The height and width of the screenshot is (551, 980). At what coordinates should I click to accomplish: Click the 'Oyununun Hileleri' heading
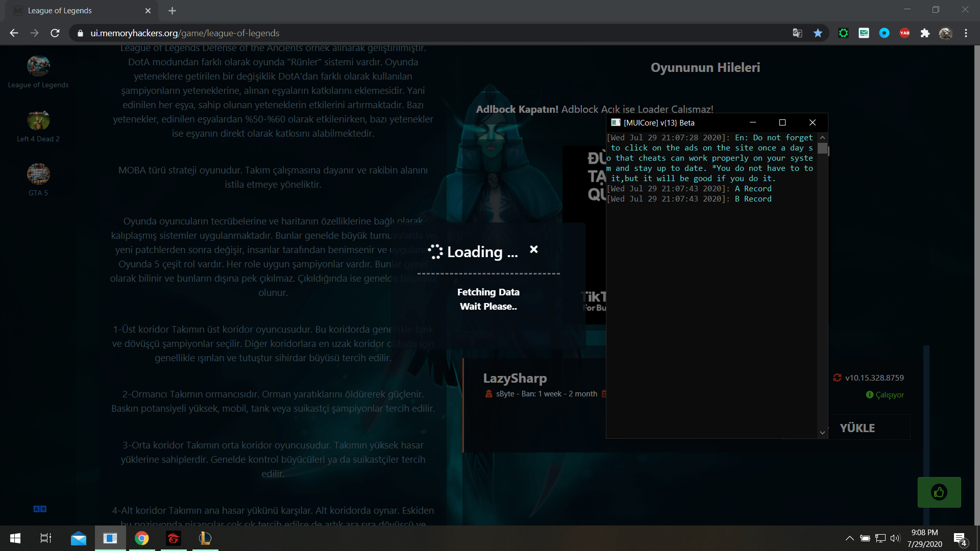705,67
